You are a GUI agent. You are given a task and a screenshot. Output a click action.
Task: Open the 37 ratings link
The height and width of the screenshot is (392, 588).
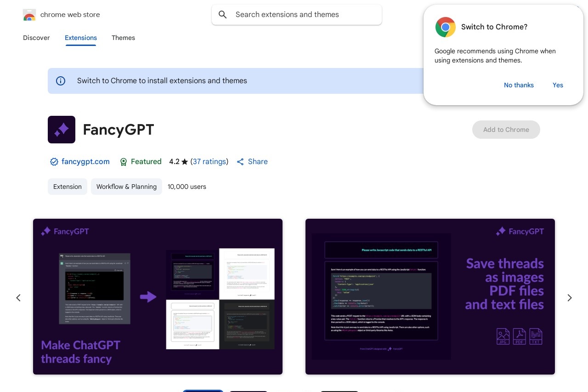pyautogui.click(x=209, y=162)
